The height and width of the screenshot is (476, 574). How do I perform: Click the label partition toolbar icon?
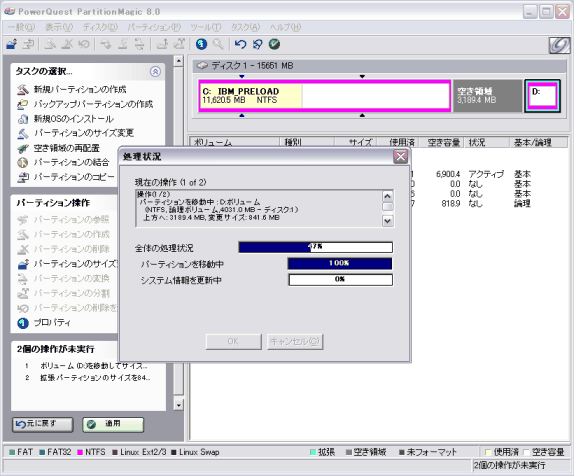coord(106,44)
